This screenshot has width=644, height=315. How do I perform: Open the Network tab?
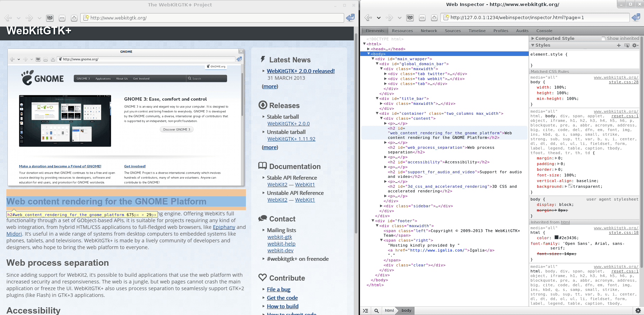(429, 31)
